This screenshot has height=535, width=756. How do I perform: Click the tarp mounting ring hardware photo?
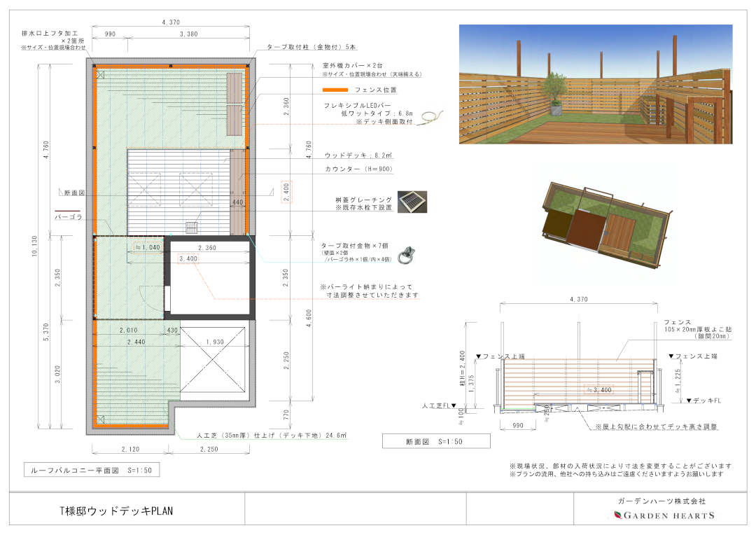point(407,253)
